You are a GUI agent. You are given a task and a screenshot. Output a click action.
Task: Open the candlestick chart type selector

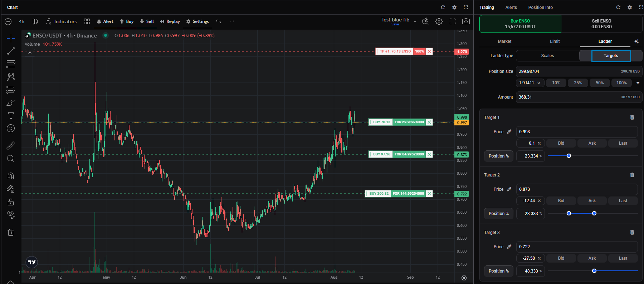click(35, 21)
